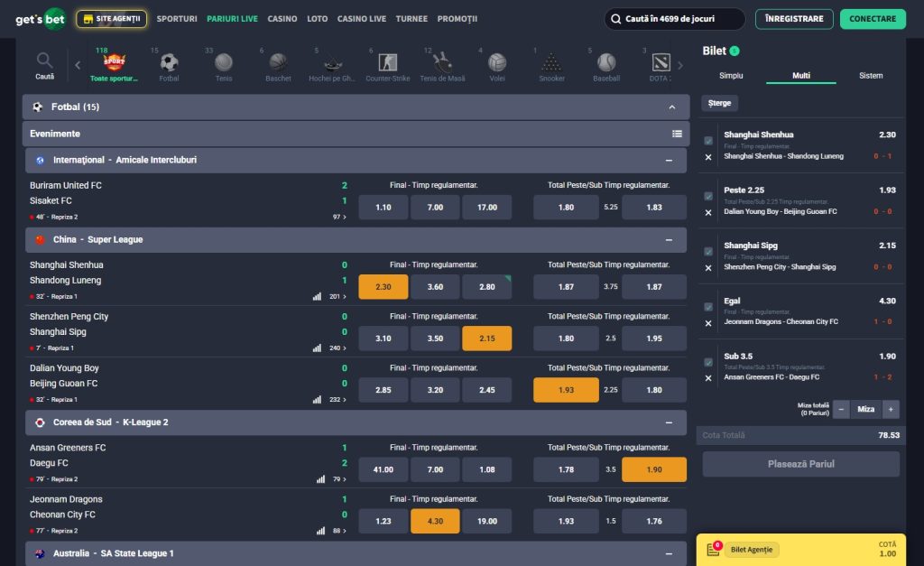Click the Bilet Agenție ticket icon
Screen dimensions: 924x566
coord(714,549)
